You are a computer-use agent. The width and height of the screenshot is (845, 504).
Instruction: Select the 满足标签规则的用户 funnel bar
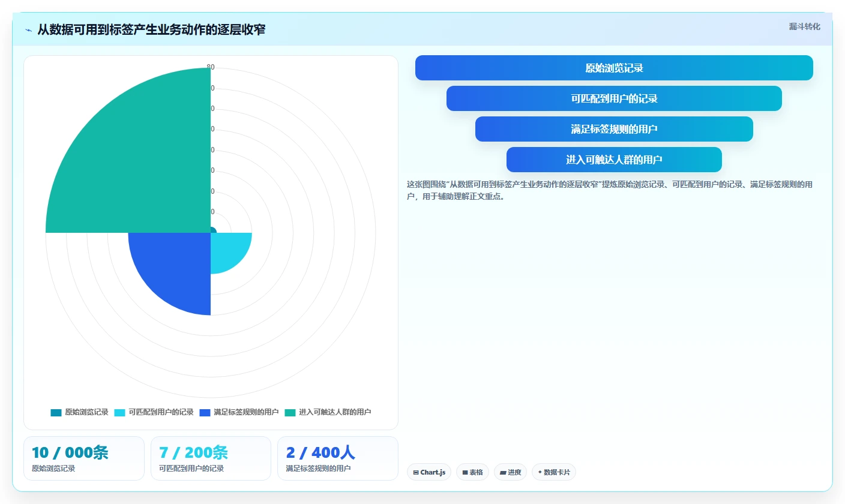click(x=614, y=129)
